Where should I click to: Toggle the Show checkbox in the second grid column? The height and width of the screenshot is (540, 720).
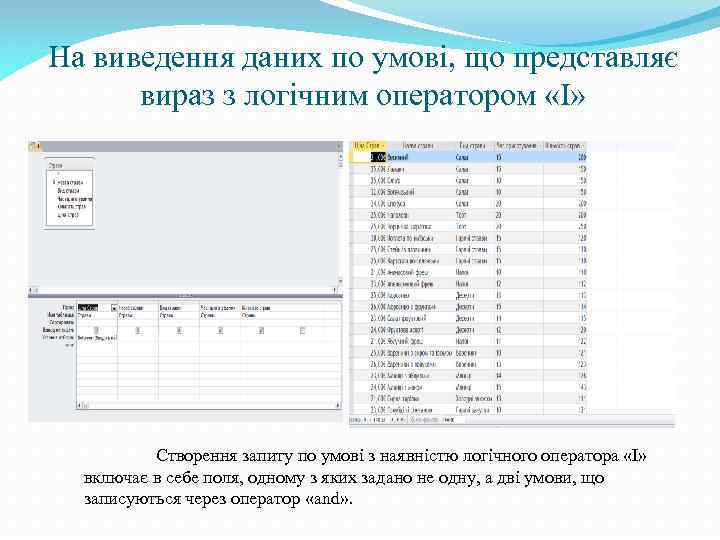pyautogui.click(x=137, y=330)
